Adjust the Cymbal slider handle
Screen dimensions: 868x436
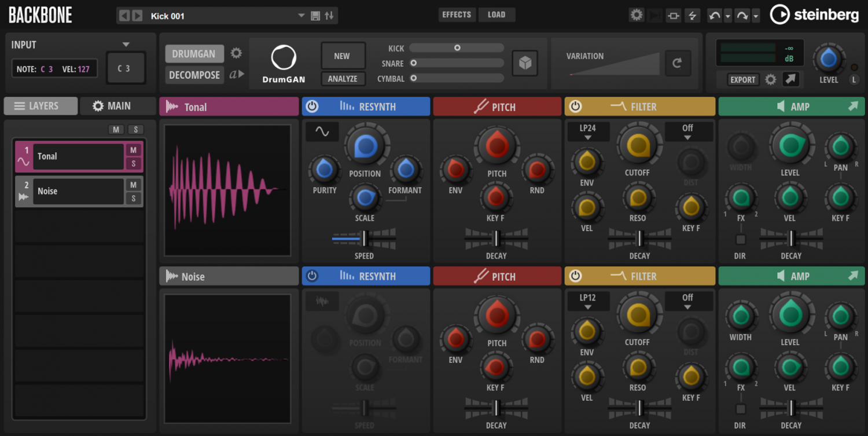coord(414,78)
